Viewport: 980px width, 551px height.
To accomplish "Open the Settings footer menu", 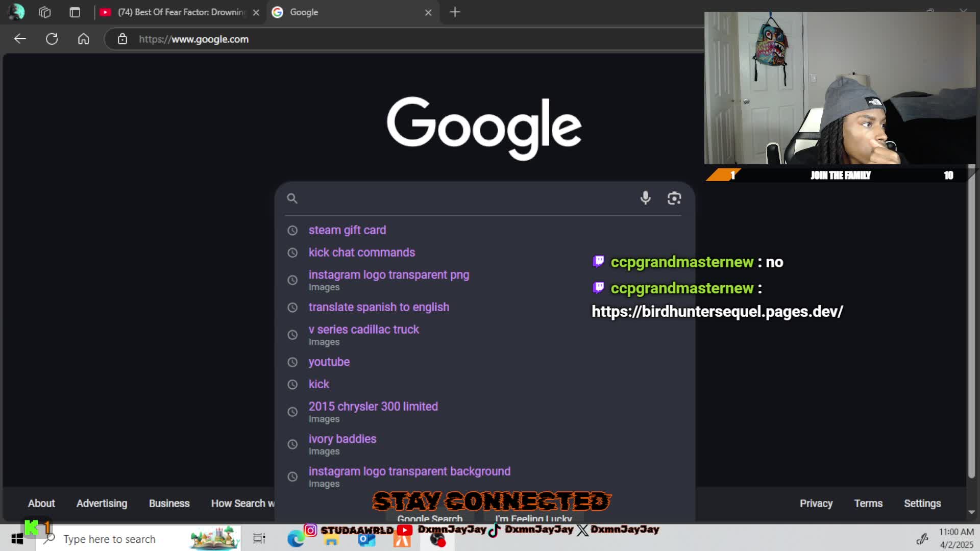I will (922, 504).
